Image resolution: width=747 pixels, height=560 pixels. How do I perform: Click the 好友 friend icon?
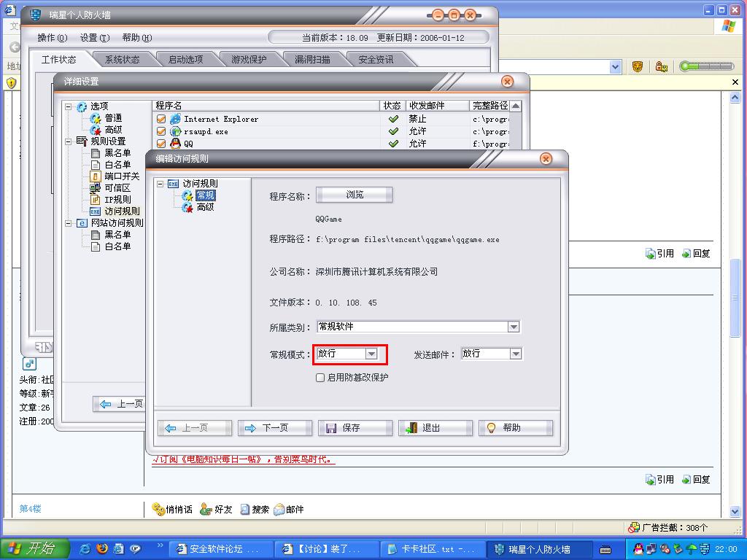(x=206, y=509)
